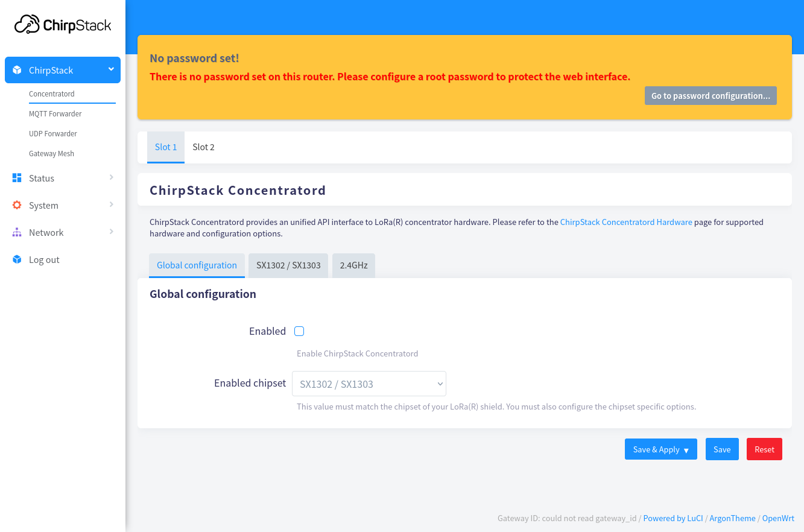The height and width of the screenshot is (532, 804).
Task: Click 'Enable ChirpStack Concentratord' hint text
Action: [357, 353]
